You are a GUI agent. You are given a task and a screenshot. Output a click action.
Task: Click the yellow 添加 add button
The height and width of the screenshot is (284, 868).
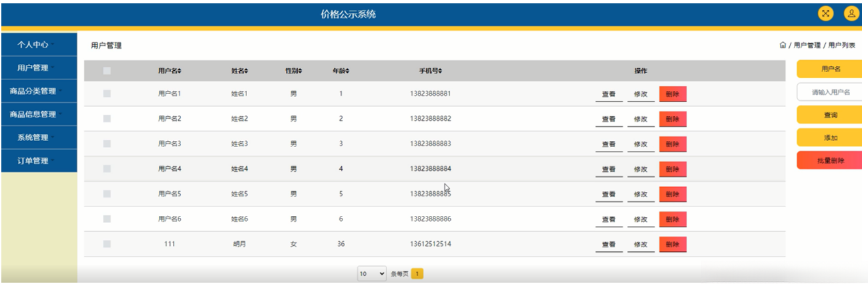tap(831, 138)
